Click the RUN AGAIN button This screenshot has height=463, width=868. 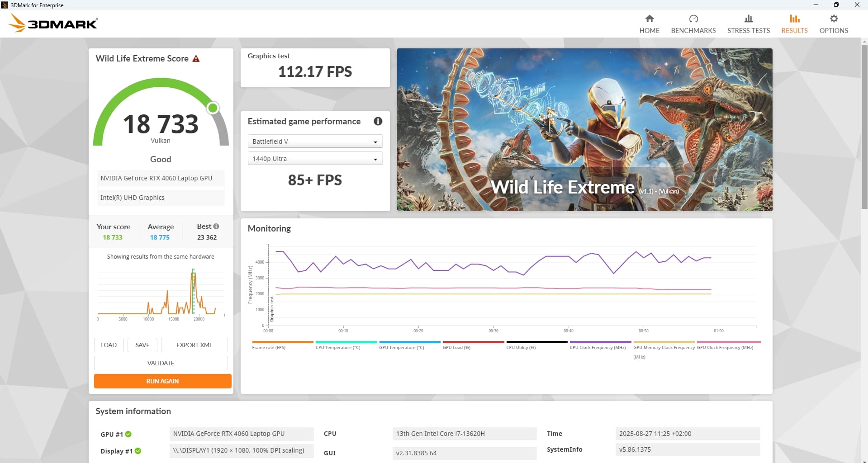click(x=162, y=381)
